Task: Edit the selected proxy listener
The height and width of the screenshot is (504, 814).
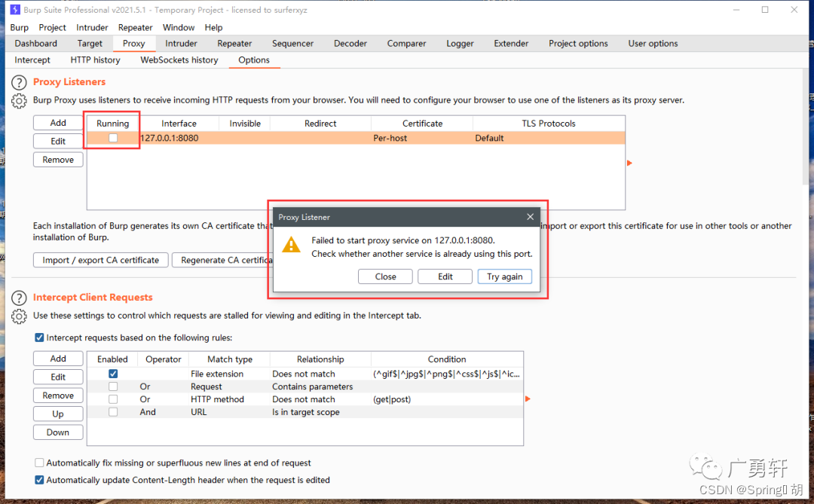Action: click(58, 141)
